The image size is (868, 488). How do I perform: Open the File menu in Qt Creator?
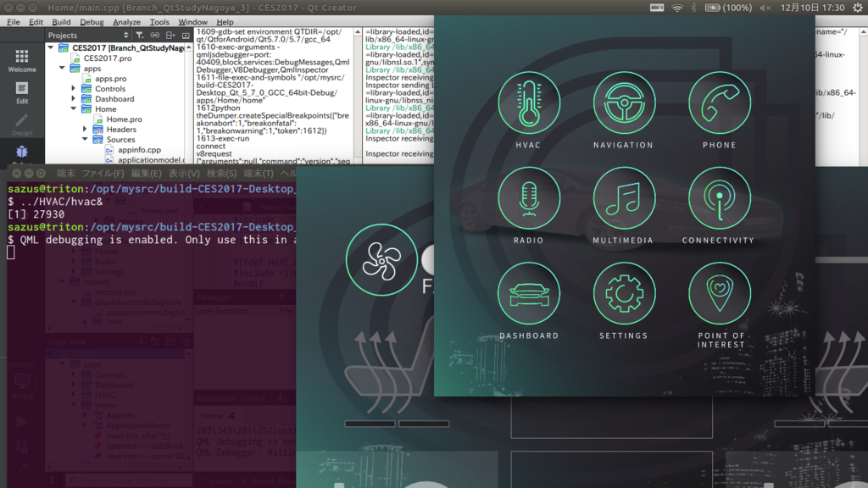14,21
